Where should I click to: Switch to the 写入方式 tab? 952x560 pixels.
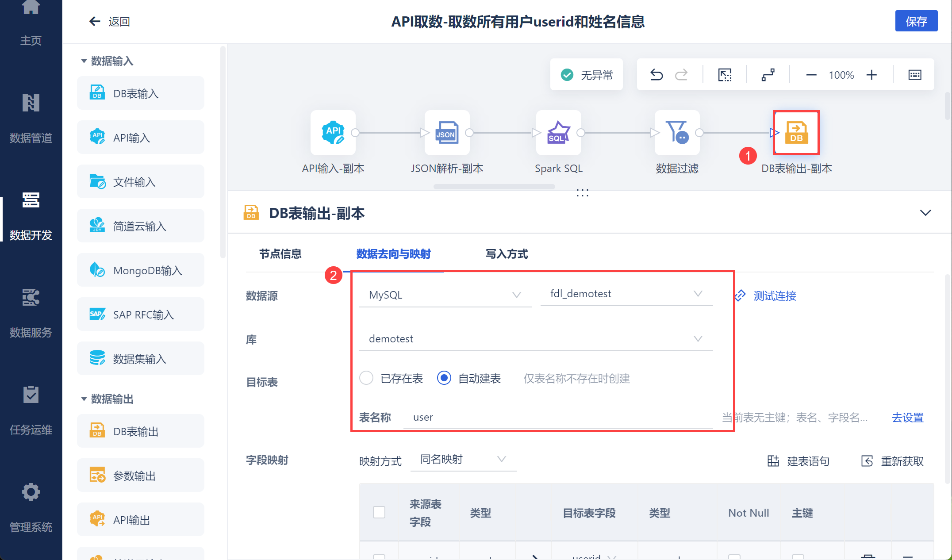click(507, 254)
